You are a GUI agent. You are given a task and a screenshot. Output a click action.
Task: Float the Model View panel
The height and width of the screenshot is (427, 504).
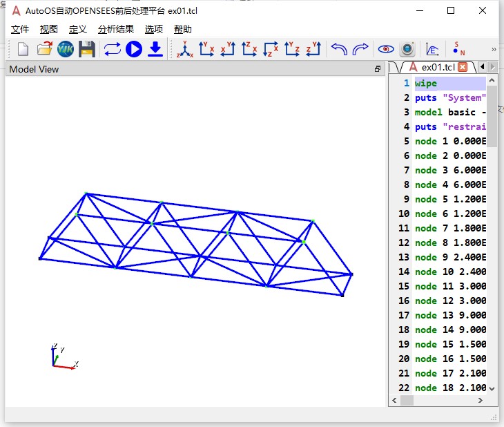(378, 69)
